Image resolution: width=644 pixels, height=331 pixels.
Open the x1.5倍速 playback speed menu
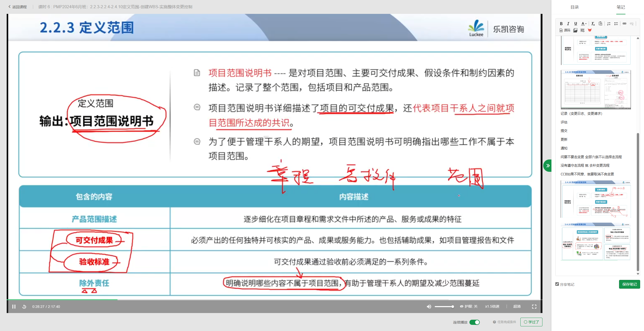492,306
